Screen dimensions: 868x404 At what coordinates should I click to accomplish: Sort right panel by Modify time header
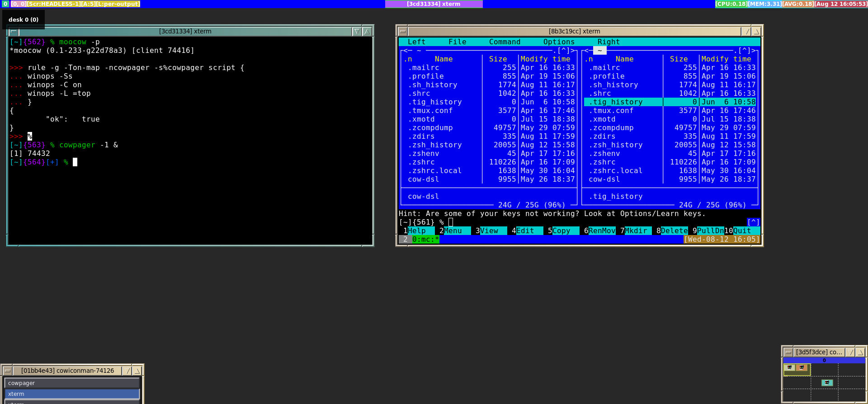click(x=726, y=59)
